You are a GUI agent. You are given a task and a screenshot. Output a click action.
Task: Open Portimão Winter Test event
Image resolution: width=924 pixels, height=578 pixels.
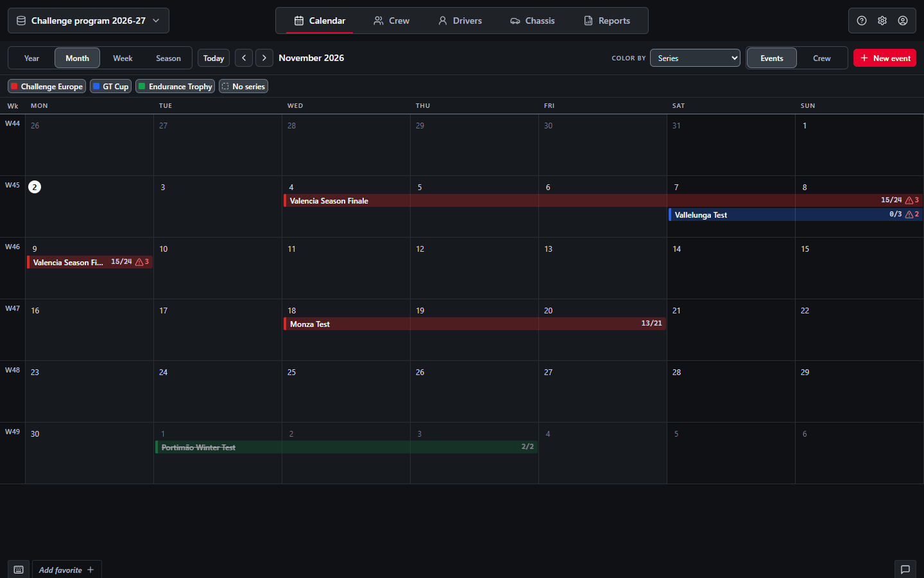point(346,447)
